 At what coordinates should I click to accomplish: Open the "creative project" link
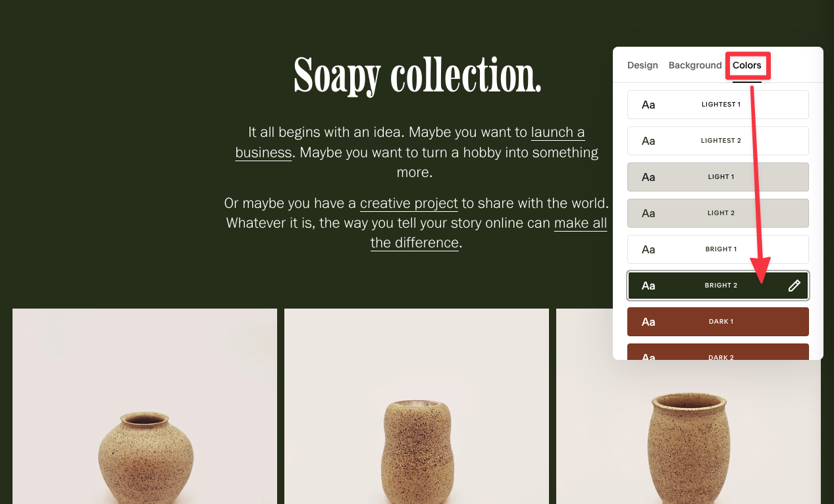(409, 203)
